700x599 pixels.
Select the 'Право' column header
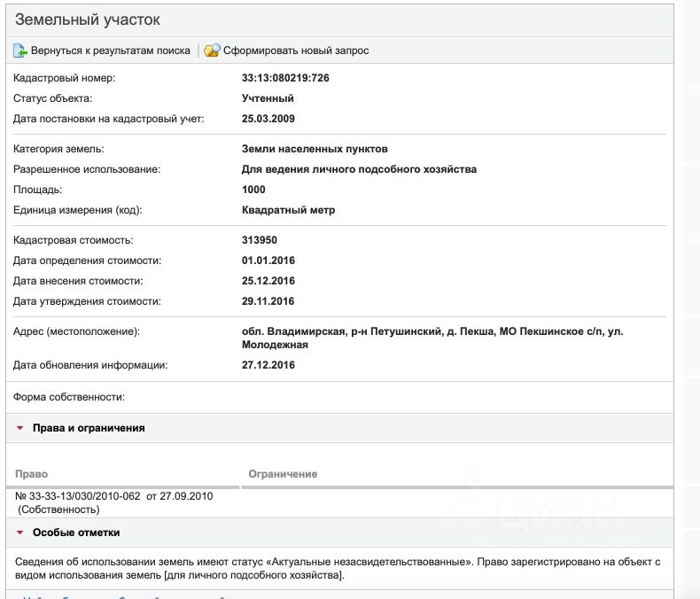point(32,474)
